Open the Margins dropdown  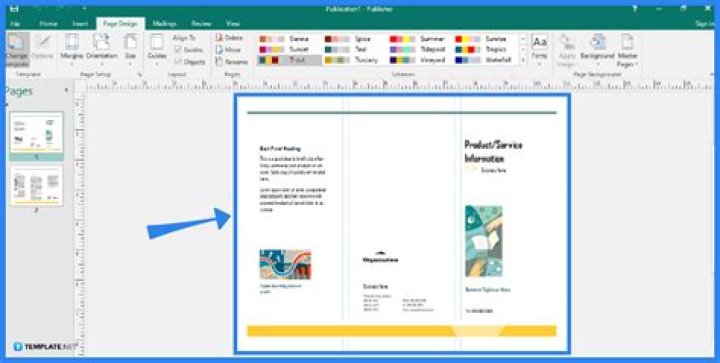pyautogui.click(x=72, y=50)
